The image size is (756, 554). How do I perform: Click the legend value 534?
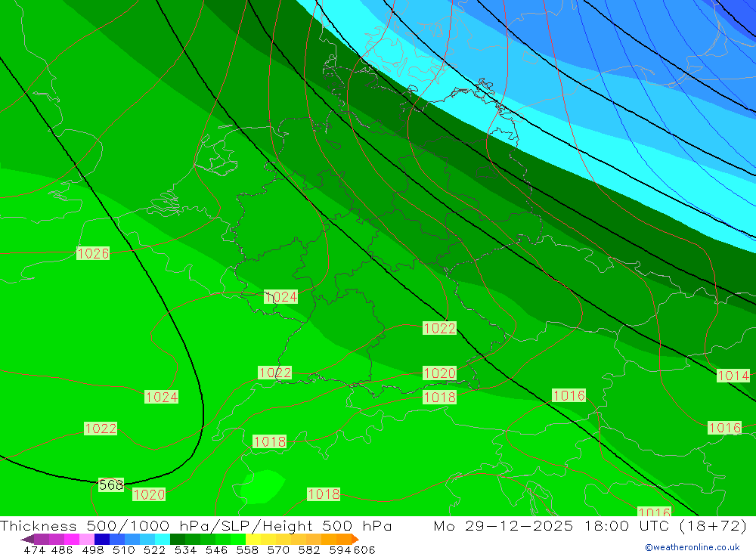tap(185, 549)
